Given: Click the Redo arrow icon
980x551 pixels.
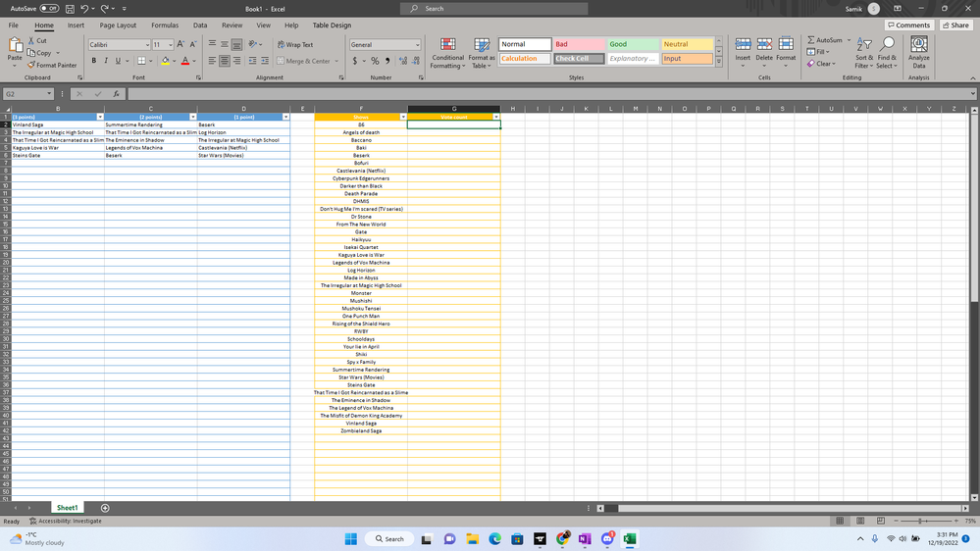Looking at the screenshot, I should pos(104,9).
